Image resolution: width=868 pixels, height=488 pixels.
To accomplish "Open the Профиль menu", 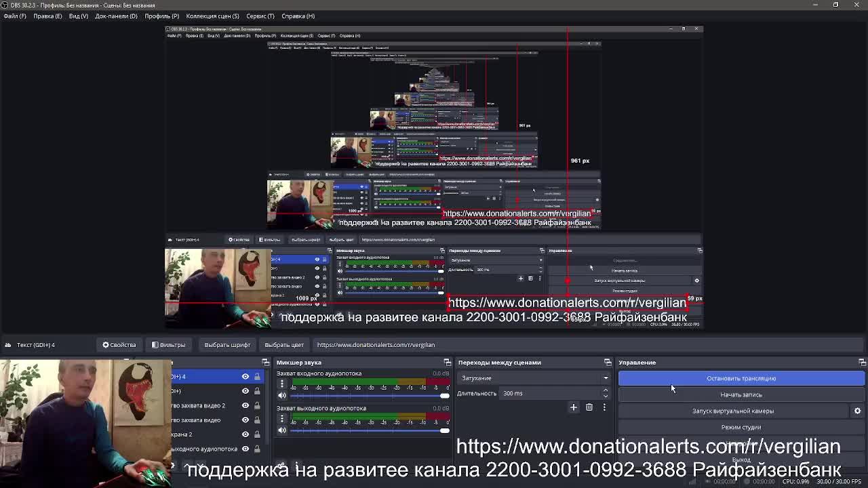I will [x=161, y=16].
